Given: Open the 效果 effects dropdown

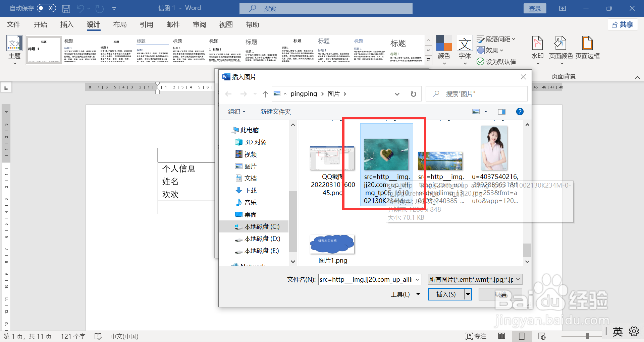Looking at the screenshot, I should tap(490, 50).
